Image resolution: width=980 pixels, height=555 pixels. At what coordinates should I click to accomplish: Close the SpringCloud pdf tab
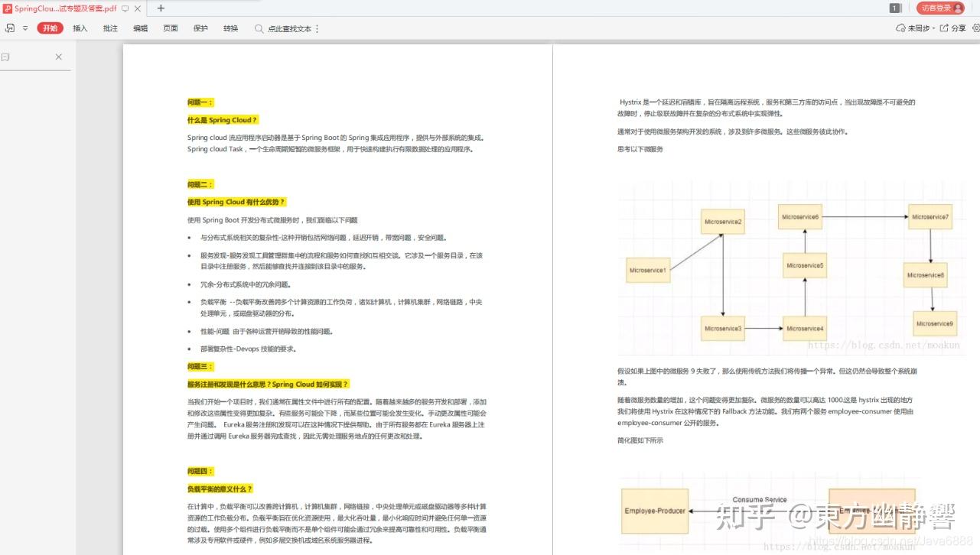click(x=138, y=8)
